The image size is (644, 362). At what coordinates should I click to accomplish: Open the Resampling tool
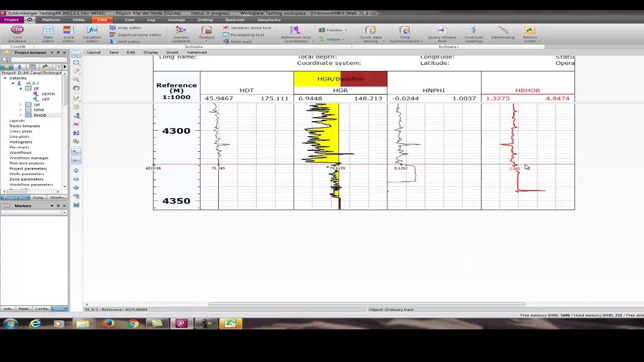[244, 35]
